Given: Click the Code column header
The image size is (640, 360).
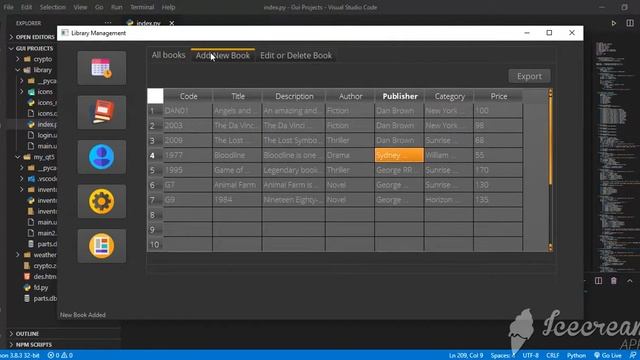Looking at the screenshot, I should pyautogui.click(x=188, y=96).
